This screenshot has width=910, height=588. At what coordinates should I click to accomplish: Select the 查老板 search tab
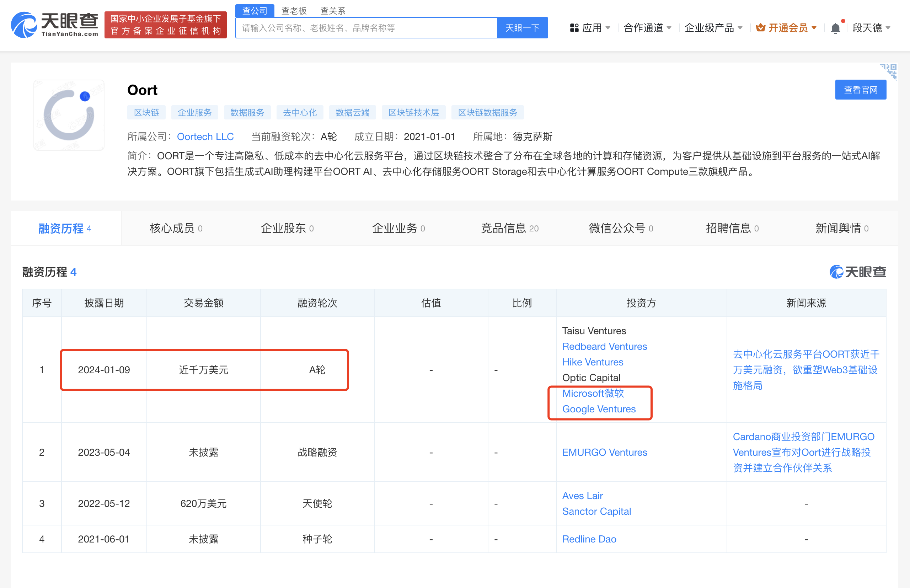[x=294, y=11]
